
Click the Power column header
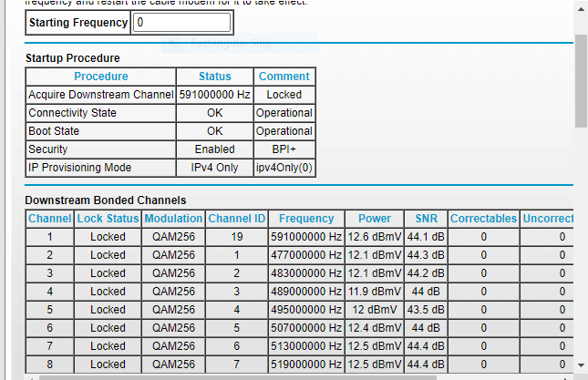pyautogui.click(x=375, y=219)
